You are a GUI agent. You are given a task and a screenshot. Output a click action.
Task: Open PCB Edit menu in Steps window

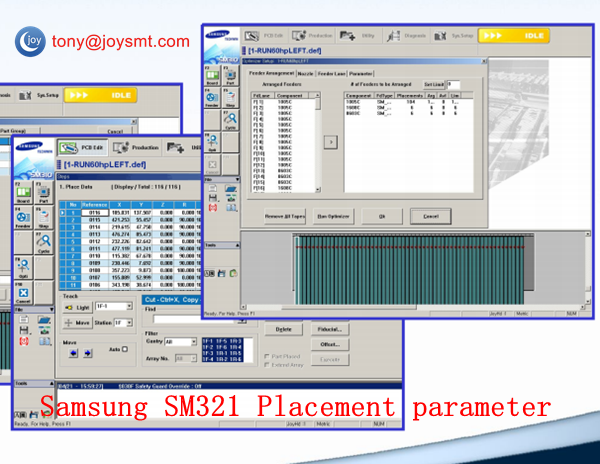coord(82,148)
